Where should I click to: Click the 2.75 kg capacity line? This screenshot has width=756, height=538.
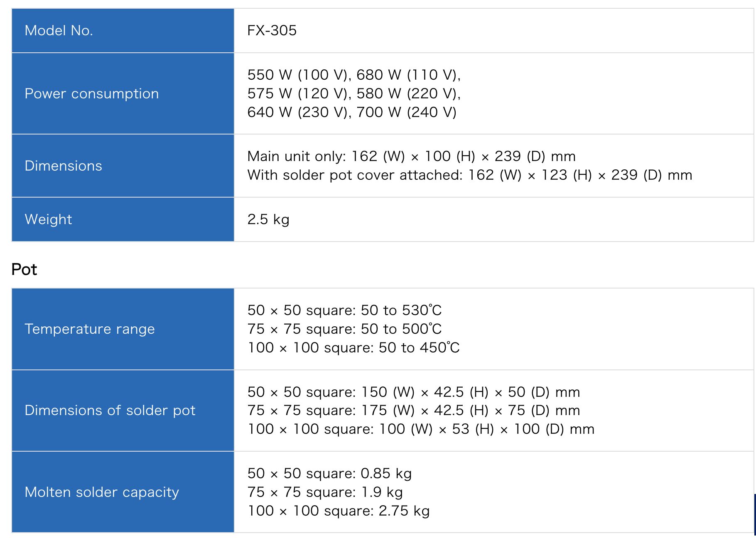339,511
